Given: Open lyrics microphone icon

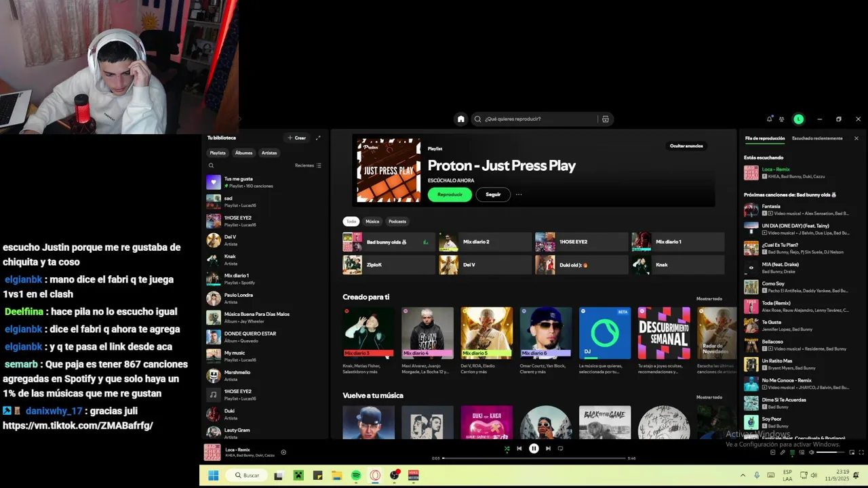Looking at the screenshot, I should click(x=783, y=452).
